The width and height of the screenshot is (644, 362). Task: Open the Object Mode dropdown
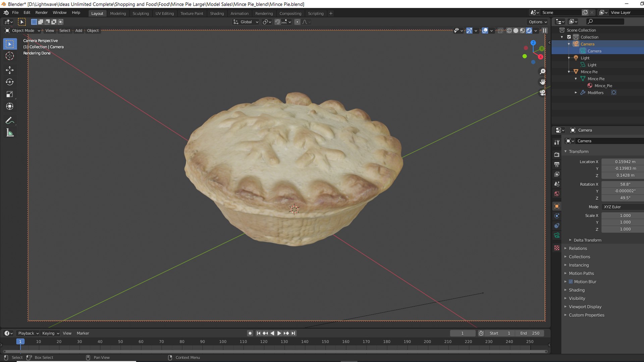pos(22,31)
